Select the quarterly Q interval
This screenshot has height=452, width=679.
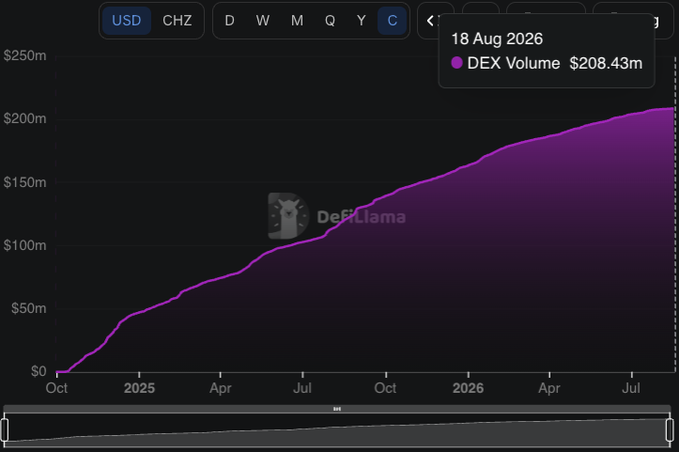(x=330, y=20)
